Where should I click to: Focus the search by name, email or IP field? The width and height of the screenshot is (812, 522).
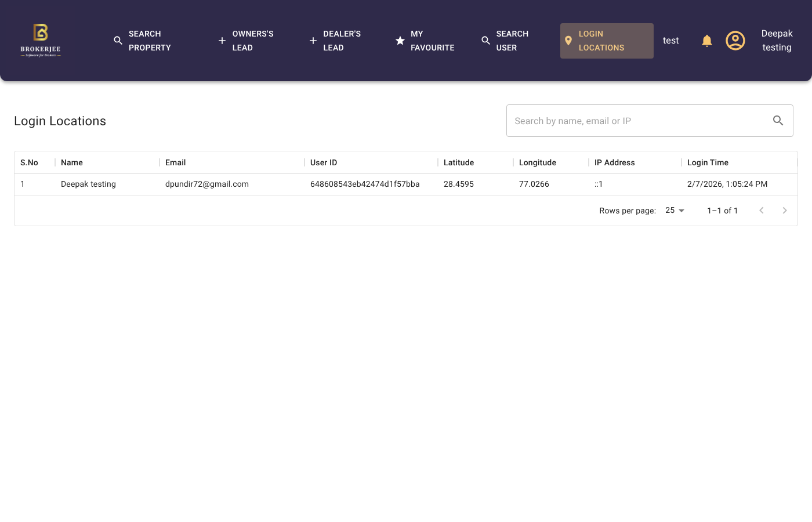click(x=638, y=121)
